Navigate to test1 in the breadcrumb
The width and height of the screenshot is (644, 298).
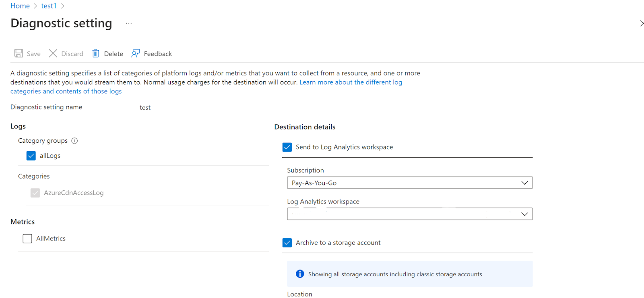coord(49,6)
